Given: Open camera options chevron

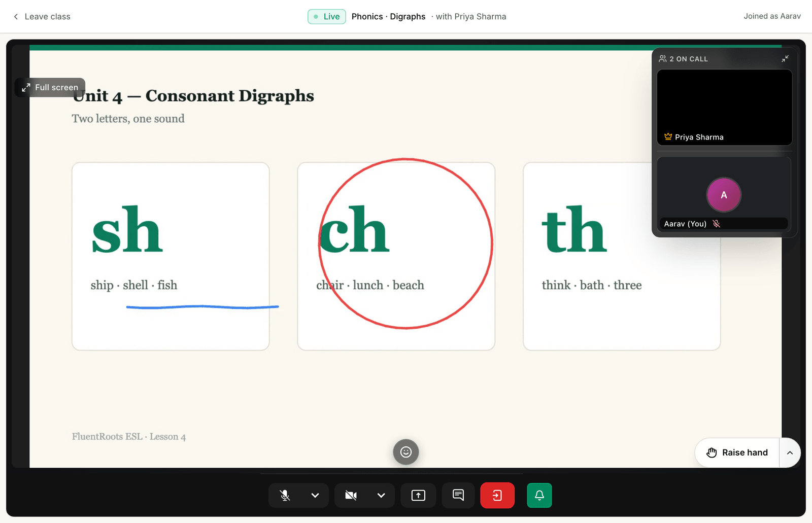Looking at the screenshot, I should 381,495.
